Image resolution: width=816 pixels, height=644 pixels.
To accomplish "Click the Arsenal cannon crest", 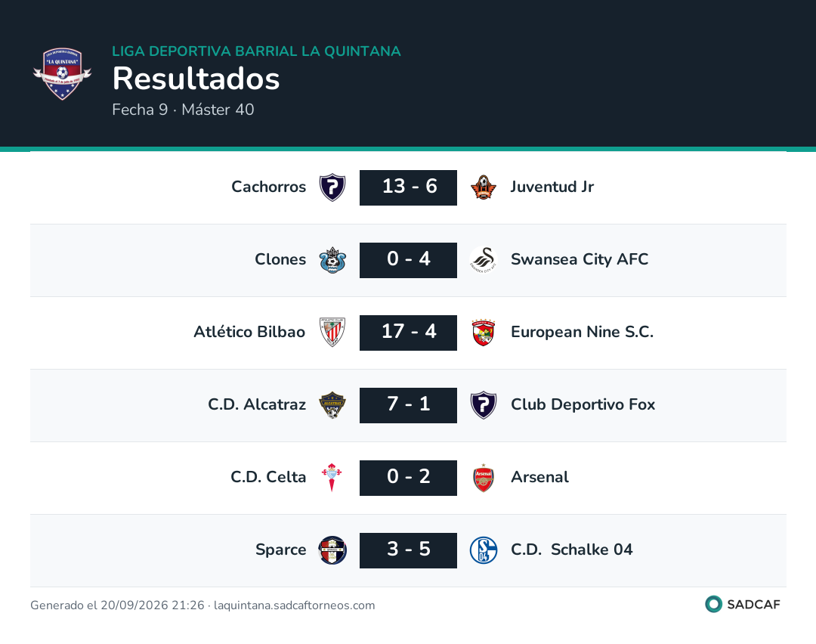I will click(x=484, y=478).
